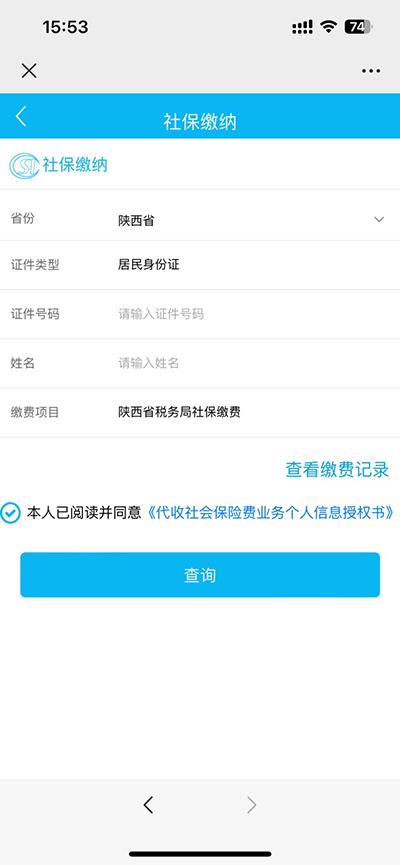Expand the 省份 dropdown chevron
400x865 pixels.
pos(379,220)
